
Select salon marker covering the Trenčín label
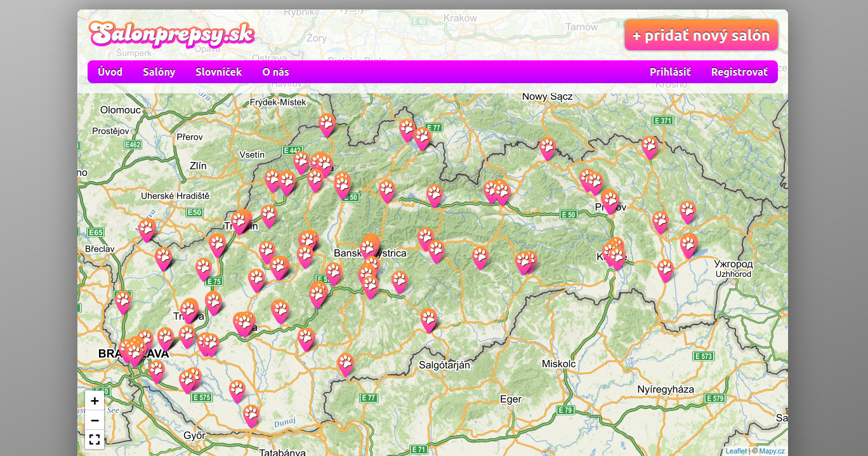[240, 222]
